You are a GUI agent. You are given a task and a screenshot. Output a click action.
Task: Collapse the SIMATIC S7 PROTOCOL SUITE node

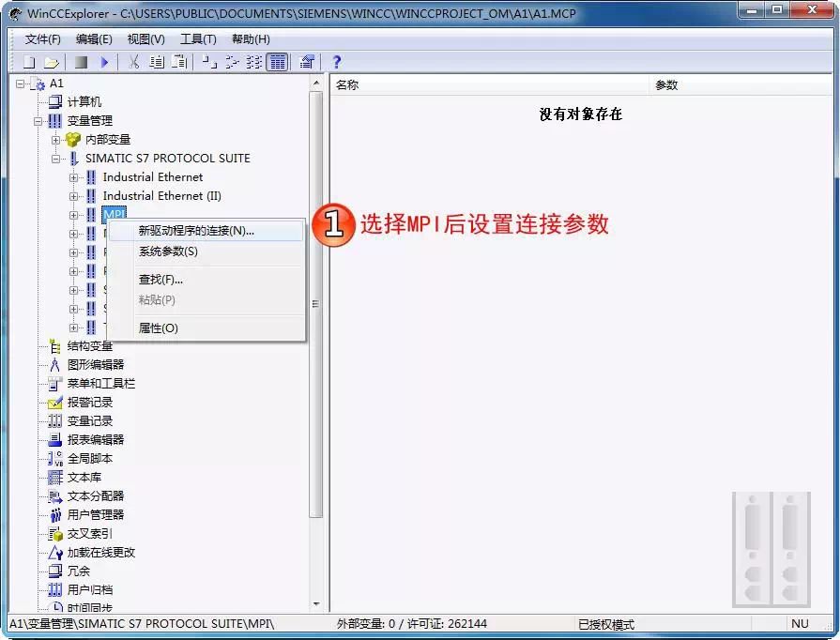(55, 159)
